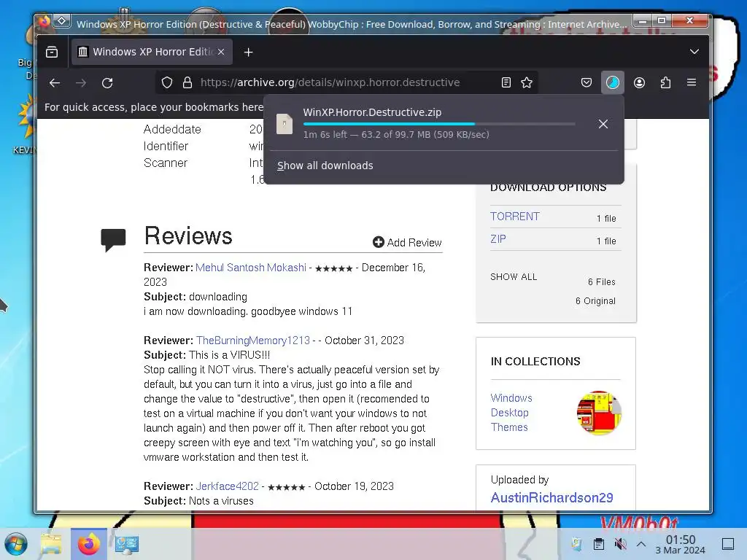Click show desktop button in tray

(727, 543)
